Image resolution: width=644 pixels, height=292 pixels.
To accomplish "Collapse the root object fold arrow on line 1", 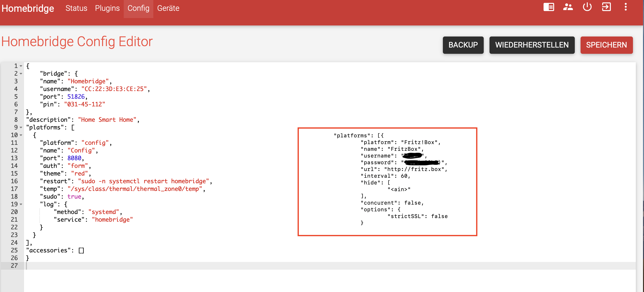I will (x=21, y=66).
